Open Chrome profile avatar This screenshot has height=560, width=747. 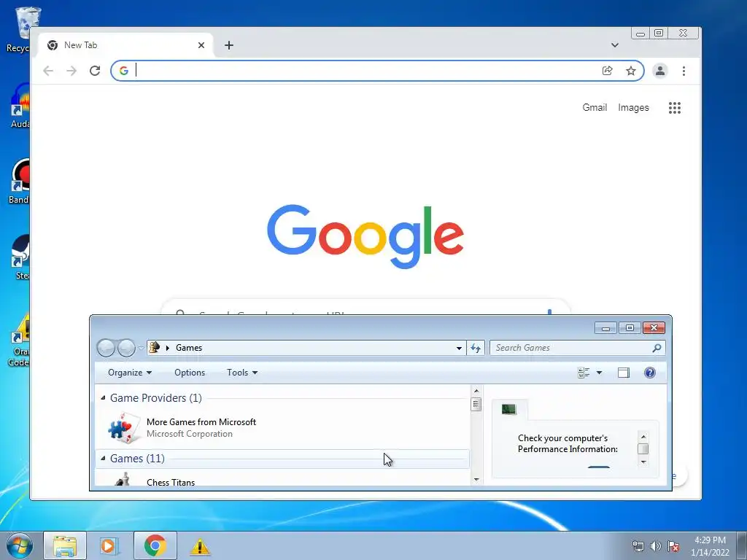coord(659,71)
